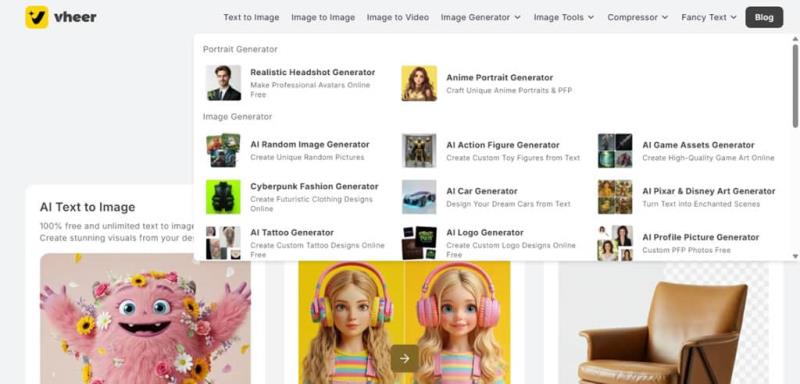Click the AI Car Generator car icon
The image size is (800, 384).
[x=419, y=197]
